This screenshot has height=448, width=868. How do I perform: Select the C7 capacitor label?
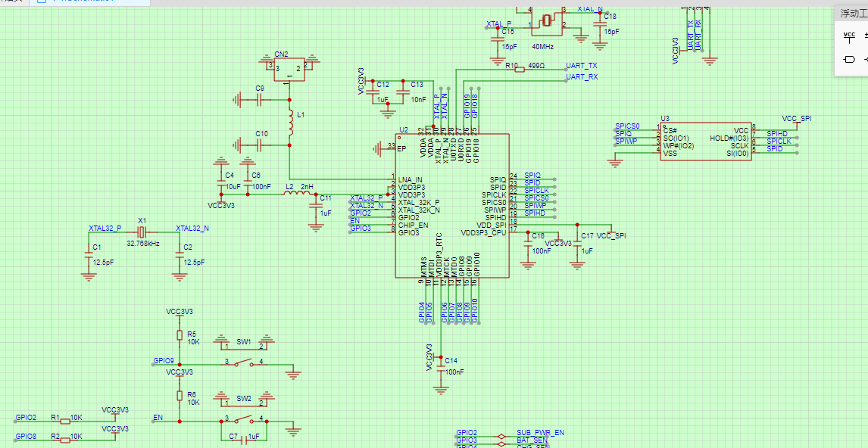[x=233, y=437]
